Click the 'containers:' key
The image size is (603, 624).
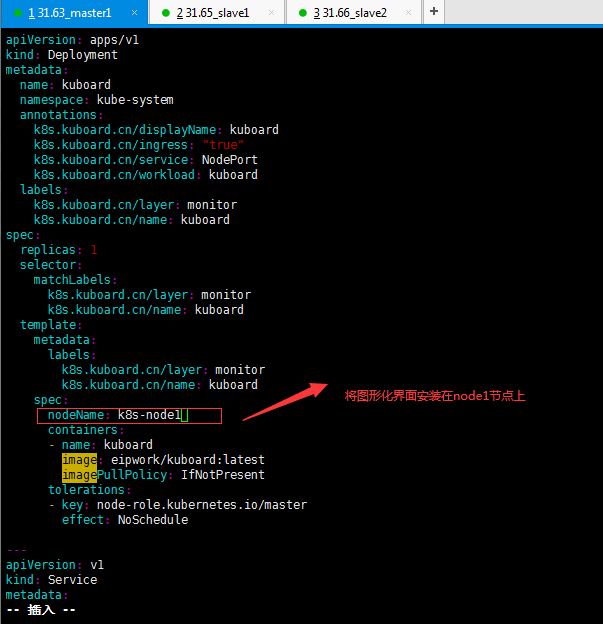pyautogui.click(x=86, y=430)
